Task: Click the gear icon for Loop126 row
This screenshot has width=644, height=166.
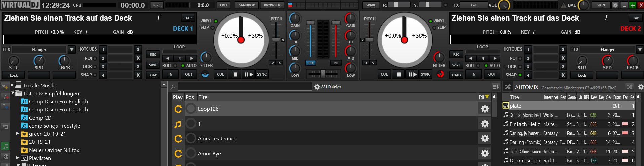Action: pyautogui.click(x=485, y=109)
